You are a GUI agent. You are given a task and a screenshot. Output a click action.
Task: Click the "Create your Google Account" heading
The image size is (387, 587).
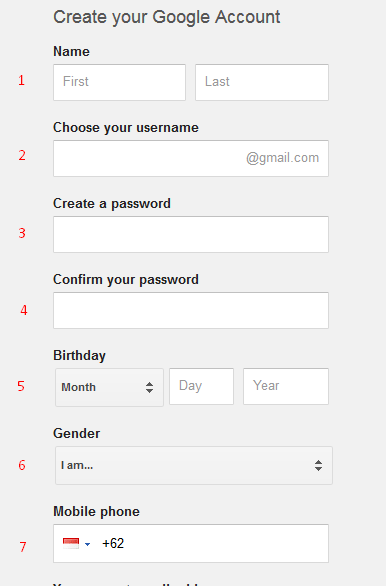pyautogui.click(x=167, y=17)
